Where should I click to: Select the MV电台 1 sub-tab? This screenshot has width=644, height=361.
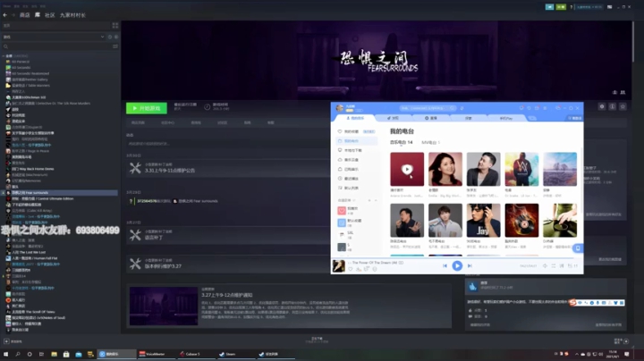pyautogui.click(x=430, y=142)
